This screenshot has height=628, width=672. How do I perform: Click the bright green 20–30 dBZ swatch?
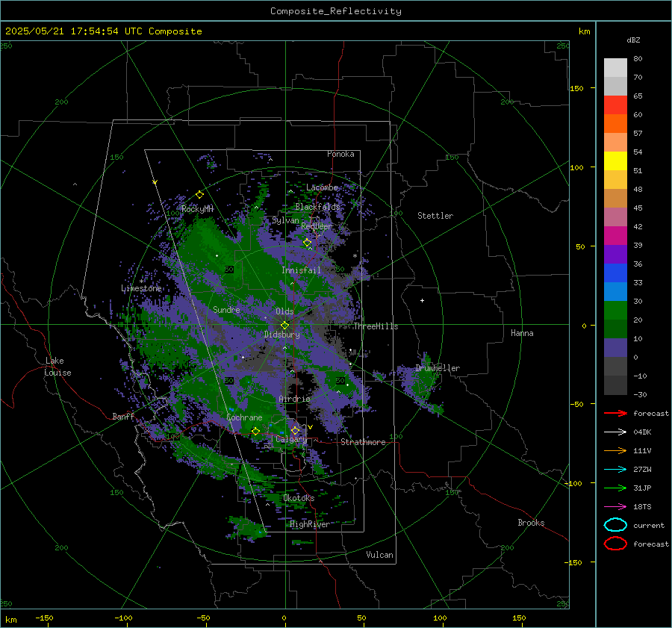(x=615, y=311)
